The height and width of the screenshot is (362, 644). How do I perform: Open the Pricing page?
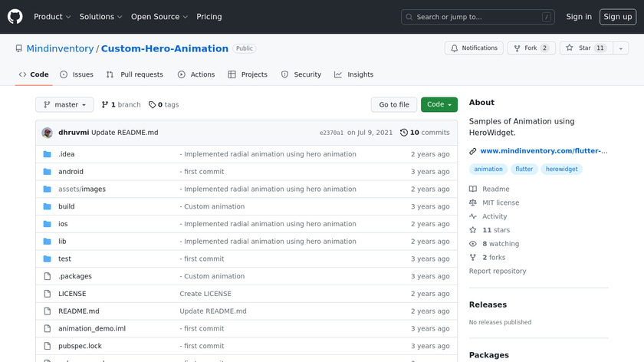[209, 17]
